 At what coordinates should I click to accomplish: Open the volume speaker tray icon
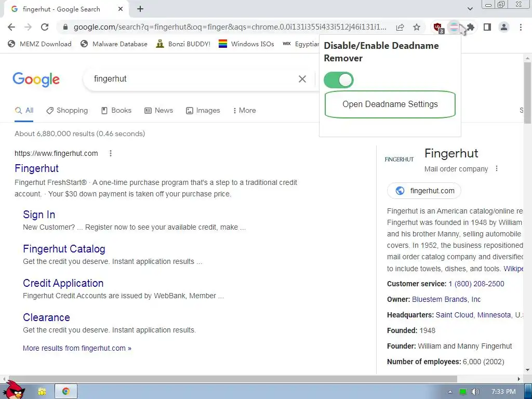coord(475,392)
